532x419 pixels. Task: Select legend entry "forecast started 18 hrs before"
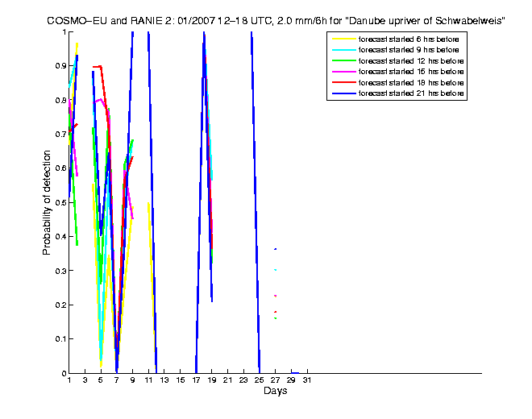[x=411, y=83]
